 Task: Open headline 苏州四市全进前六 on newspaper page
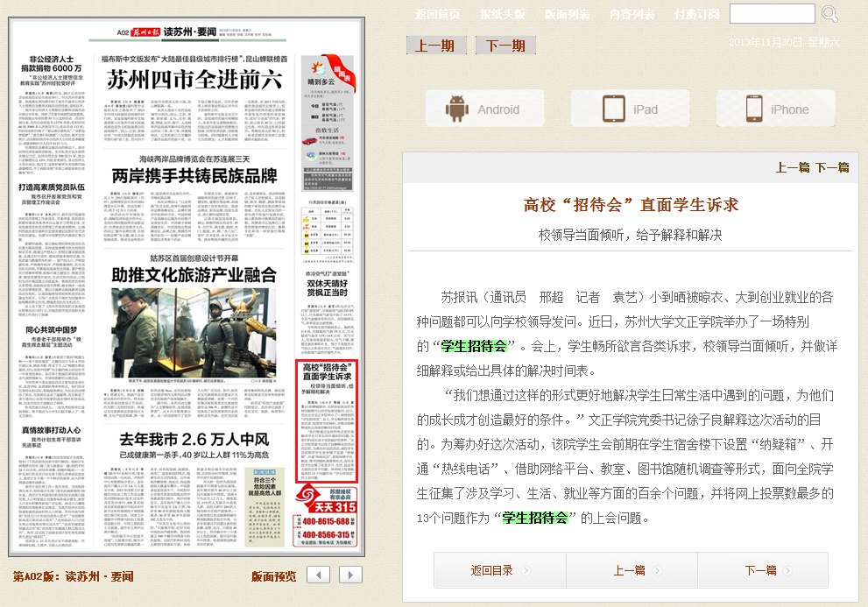pyautogui.click(x=194, y=80)
